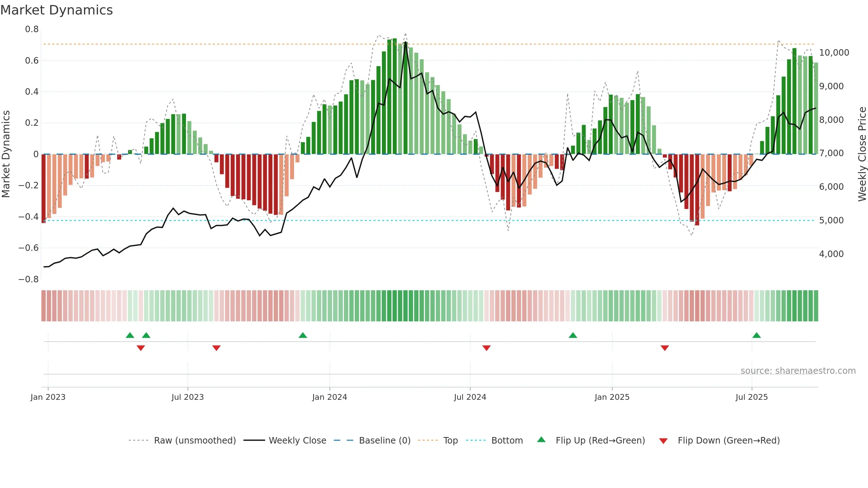The image size is (868, 488).
Task: Toggle the Weekly Close legend entry
Action: 285,440
